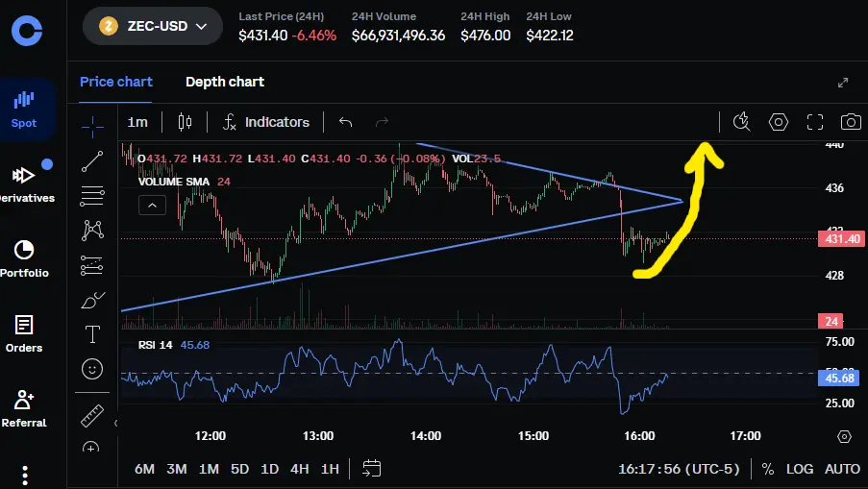Toggle percent scale mode
This screenshot has width=868, height=489.
(768, 469)
